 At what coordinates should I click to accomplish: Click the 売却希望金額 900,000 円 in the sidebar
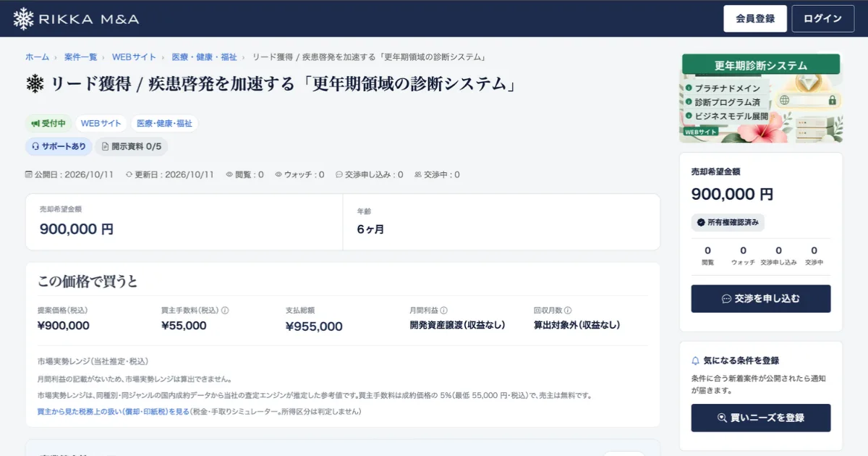[732, 194]
